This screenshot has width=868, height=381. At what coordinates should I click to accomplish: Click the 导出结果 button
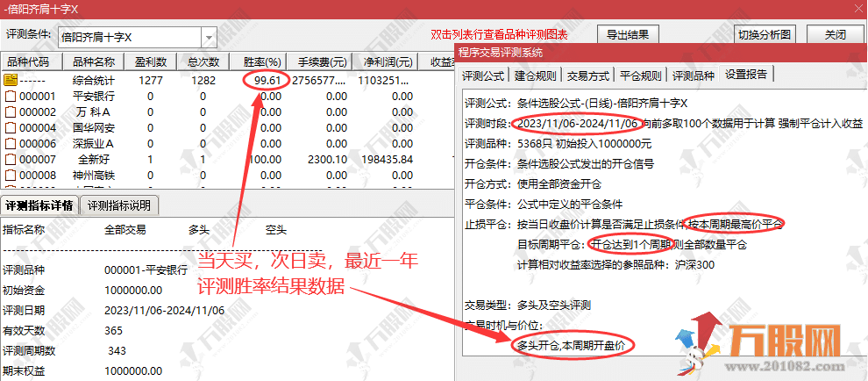click(629, 34)
